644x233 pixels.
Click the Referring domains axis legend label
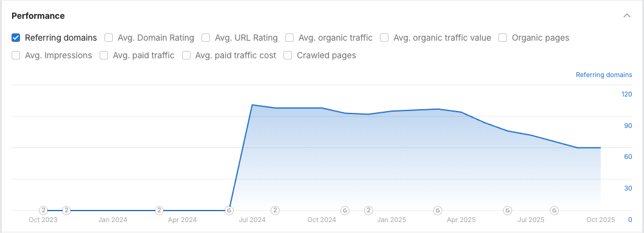(x=604, y=75)
